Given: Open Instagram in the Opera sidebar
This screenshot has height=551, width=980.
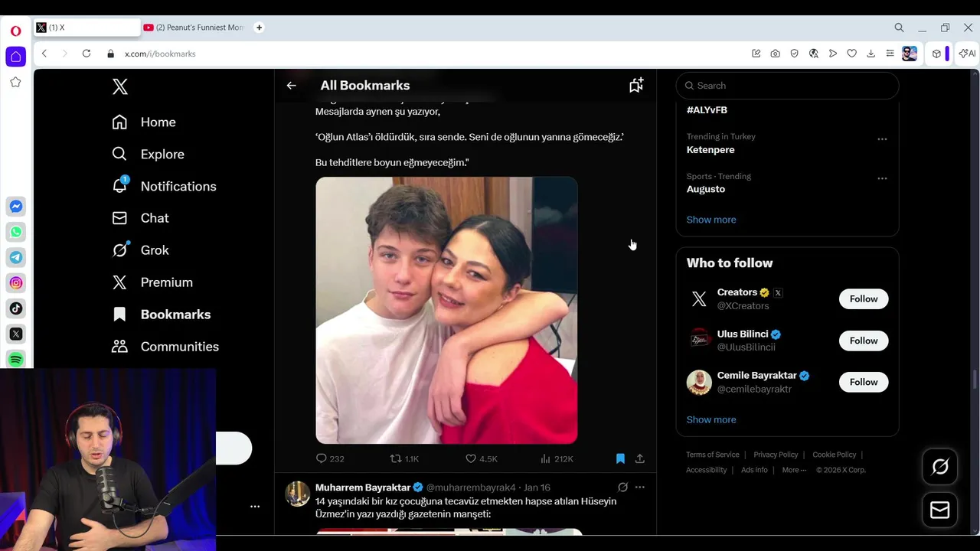Looking at the screenshot, I should (x=15, y=283).
